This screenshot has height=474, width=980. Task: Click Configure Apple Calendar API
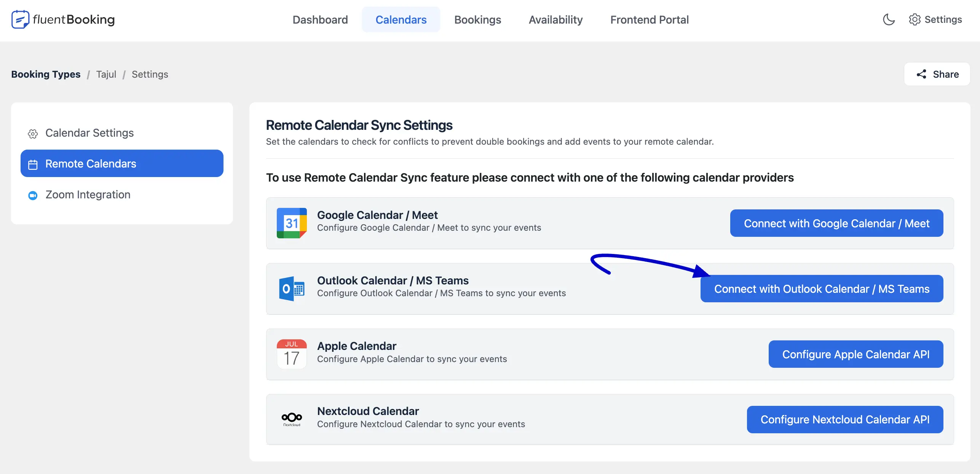coord(856,354)
